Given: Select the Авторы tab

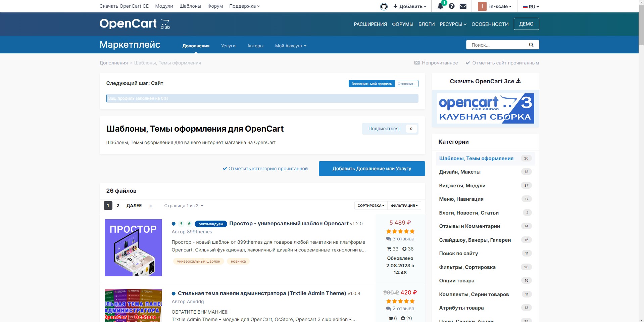Looking at the screenshot, I should click(255, 46).
